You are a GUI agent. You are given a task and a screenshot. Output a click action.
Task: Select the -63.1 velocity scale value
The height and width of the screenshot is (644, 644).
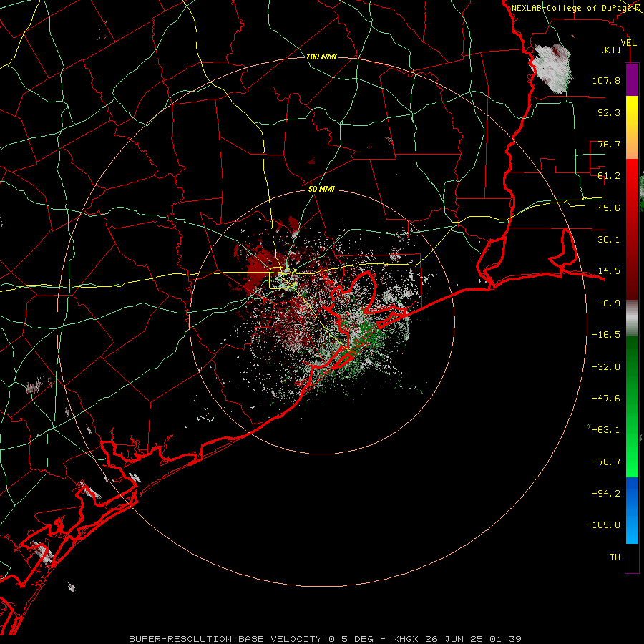pos(606,430)
